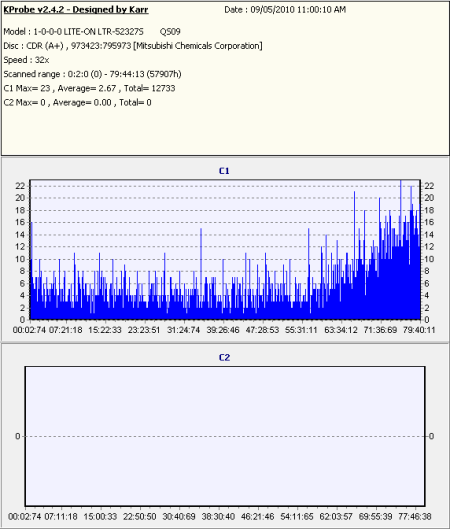450x529 pixels.
Task: Click the C1 chart title
Action: (x=224, y=171)
